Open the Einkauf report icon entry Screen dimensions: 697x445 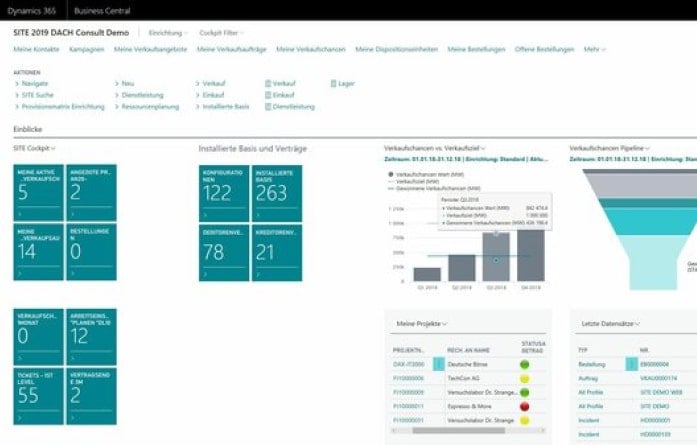click(280, 95)
